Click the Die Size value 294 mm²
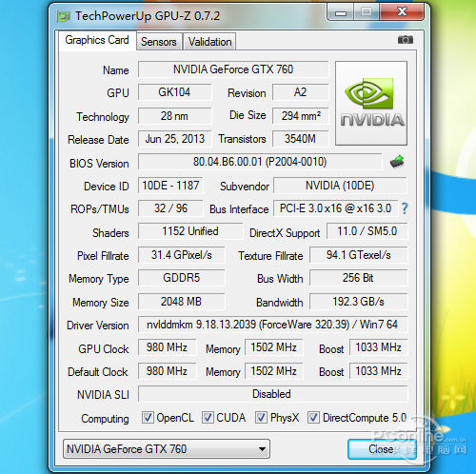The height and width of the screenshot is (474, 476). [x=300, y=116]
